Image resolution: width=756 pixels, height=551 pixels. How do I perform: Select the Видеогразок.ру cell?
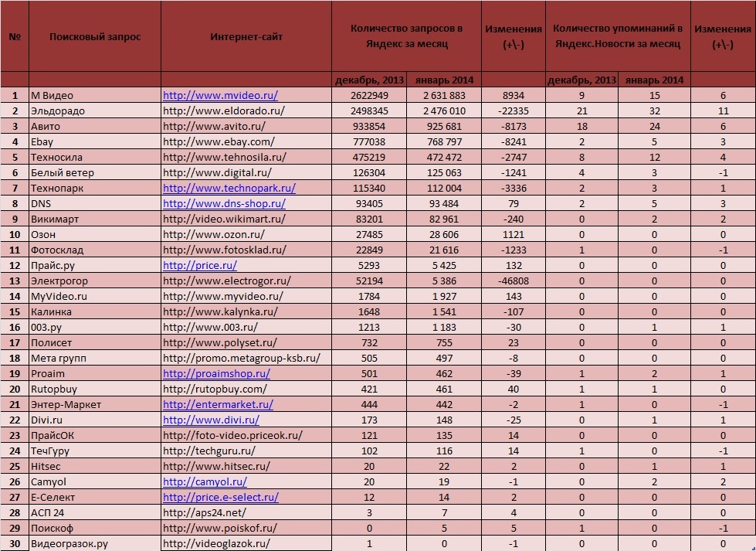pyautogui.click(x=95, y=544)
